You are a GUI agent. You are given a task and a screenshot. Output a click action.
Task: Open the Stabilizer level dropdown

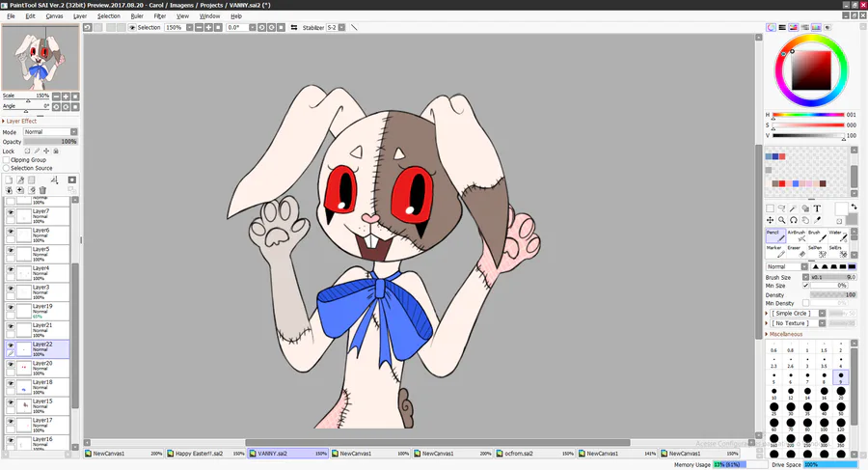[x=341, y=27]
